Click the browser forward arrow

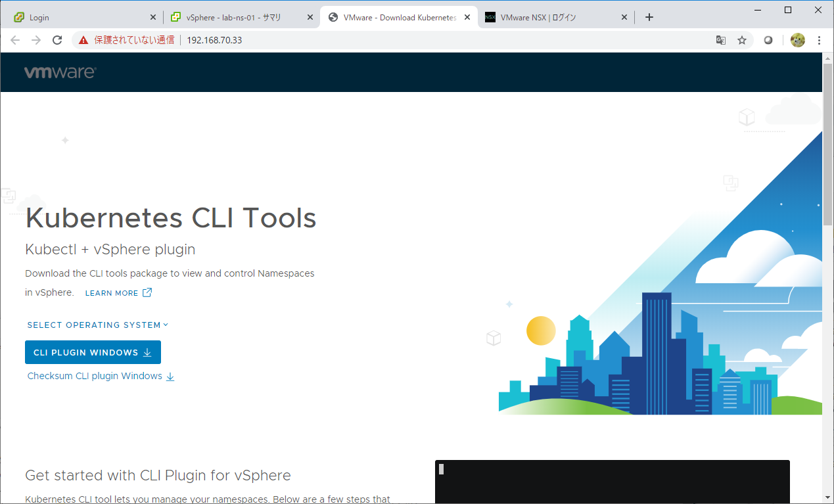click(36, 40)
